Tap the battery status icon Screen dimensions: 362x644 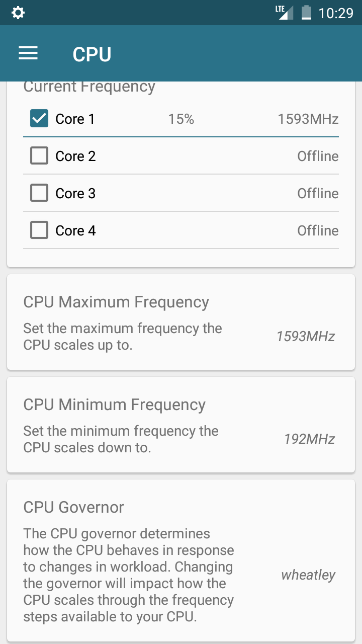tap(306, 13)
